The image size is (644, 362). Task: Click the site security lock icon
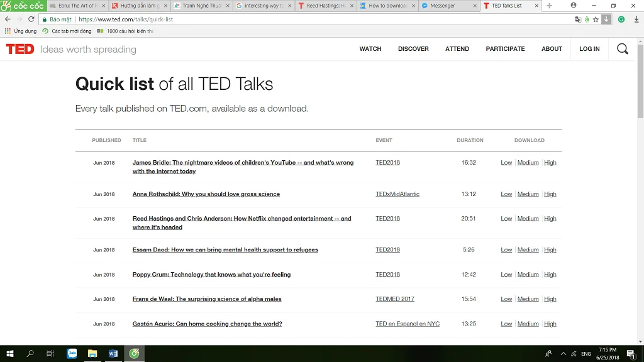45,19
